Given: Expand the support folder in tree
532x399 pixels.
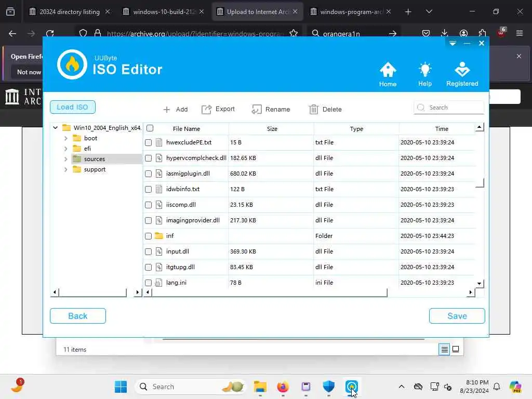Looking at the screenshot, I should point(66,170).
